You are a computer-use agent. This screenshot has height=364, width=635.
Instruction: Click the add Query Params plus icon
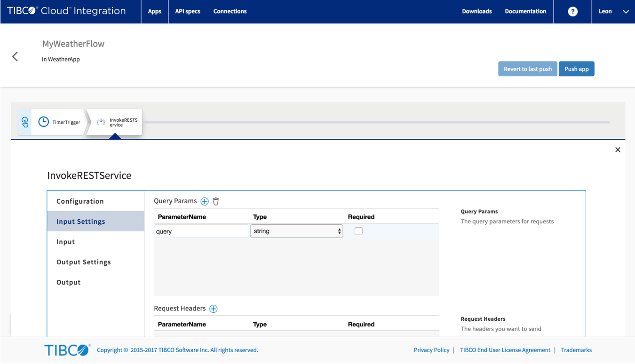[205, 201]
